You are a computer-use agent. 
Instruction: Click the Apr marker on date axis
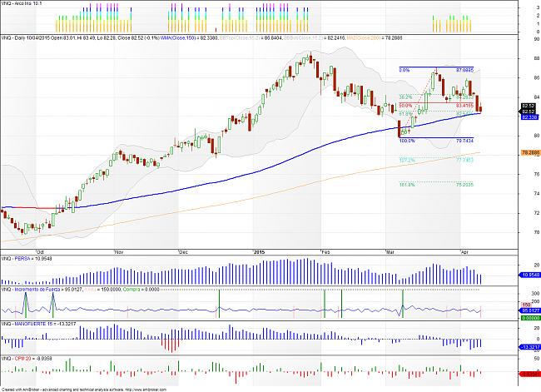[x=464, y=252]
